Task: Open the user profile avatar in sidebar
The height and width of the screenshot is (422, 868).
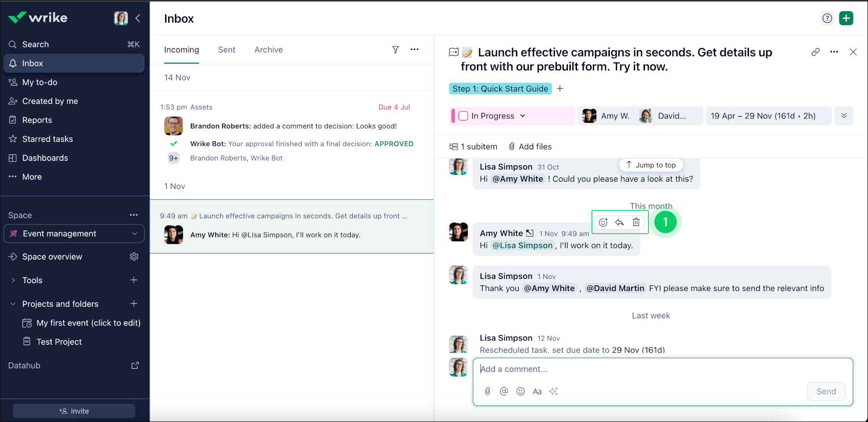Action: [x=121, y=18]
